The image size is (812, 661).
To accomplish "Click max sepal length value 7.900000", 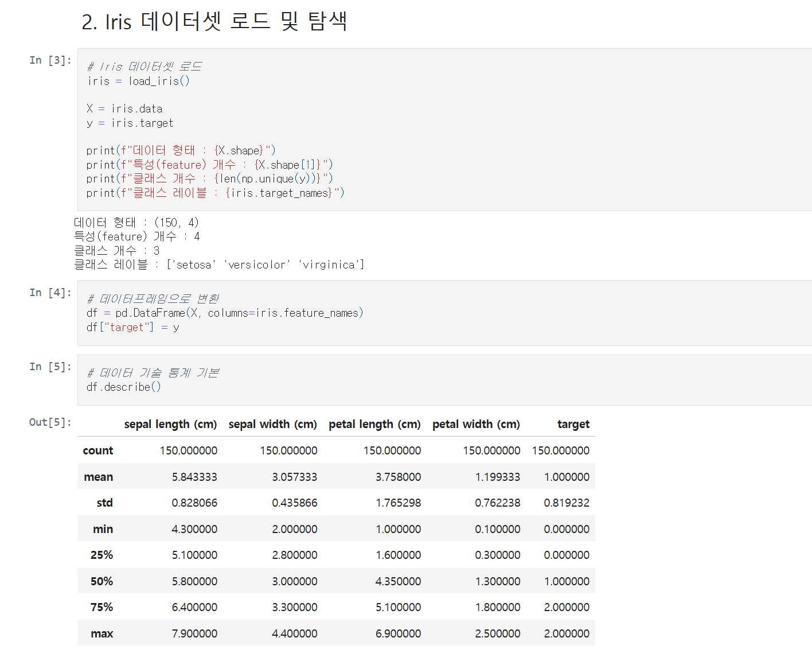I will click(x=195, y=633).
